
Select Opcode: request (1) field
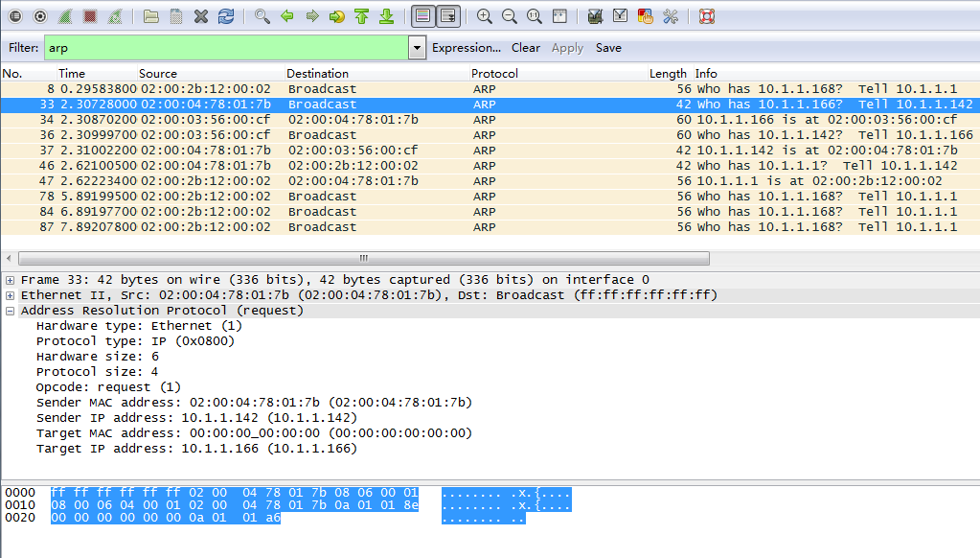pyautogui.click(x=108, y=387)
